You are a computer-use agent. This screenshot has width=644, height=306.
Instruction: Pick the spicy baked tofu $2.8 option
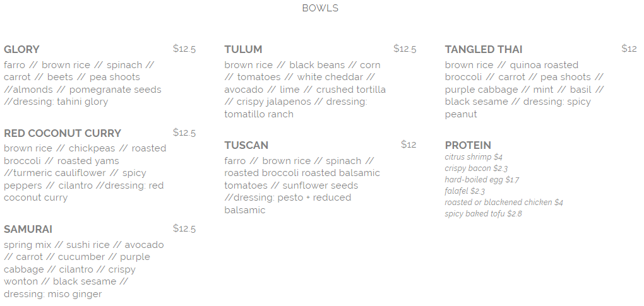(x=484, y=214)
